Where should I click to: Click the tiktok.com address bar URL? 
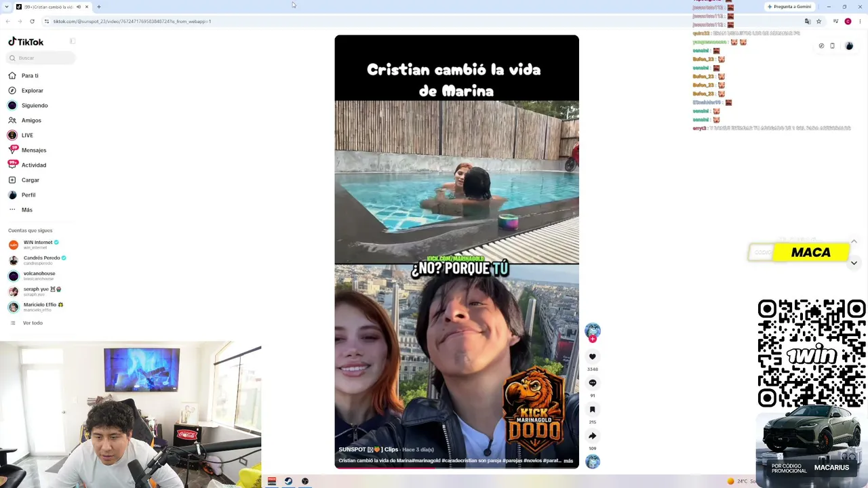(x=132, y=22)
